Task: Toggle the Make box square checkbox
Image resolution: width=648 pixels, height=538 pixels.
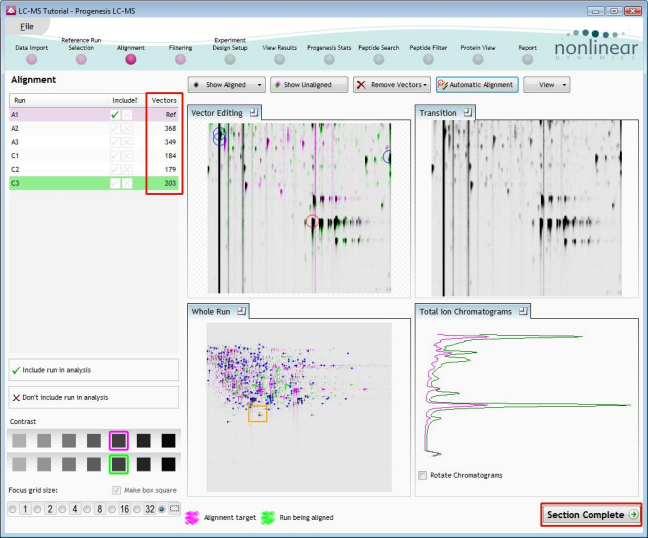Action: coord(116,490)
